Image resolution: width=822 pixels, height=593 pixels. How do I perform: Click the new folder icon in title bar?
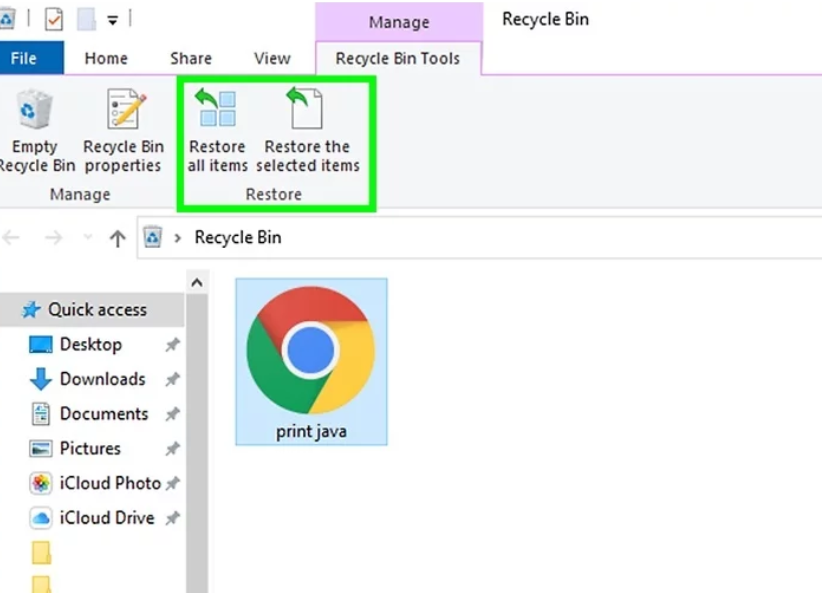tap(86, 19)
